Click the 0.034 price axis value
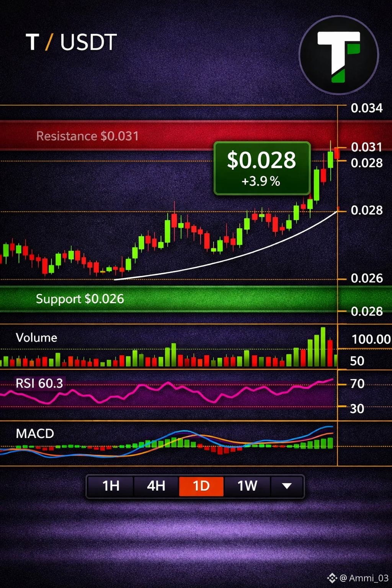 click(367, 108)
